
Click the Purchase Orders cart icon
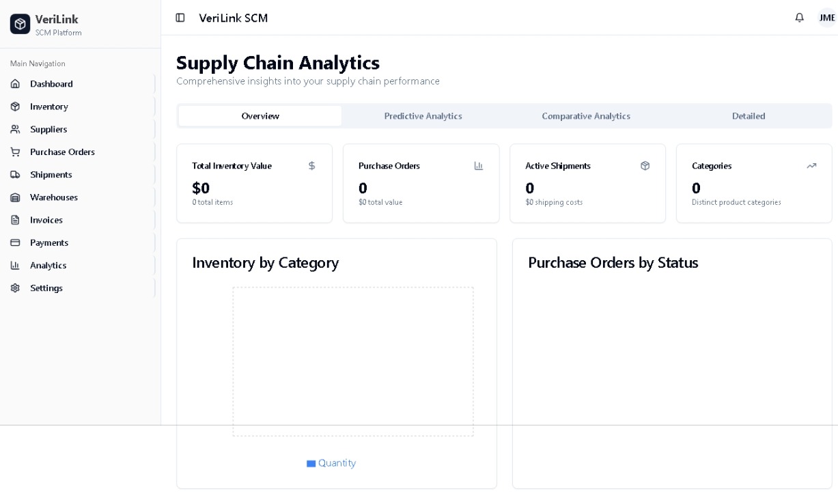[x=15, y=152]
